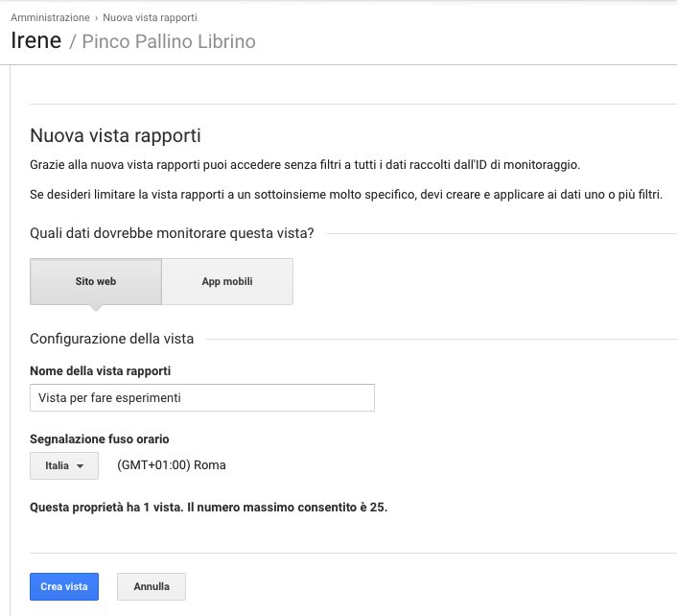
Task: Click the Amministrazione breadcrumb link
Action: point(50,18)
